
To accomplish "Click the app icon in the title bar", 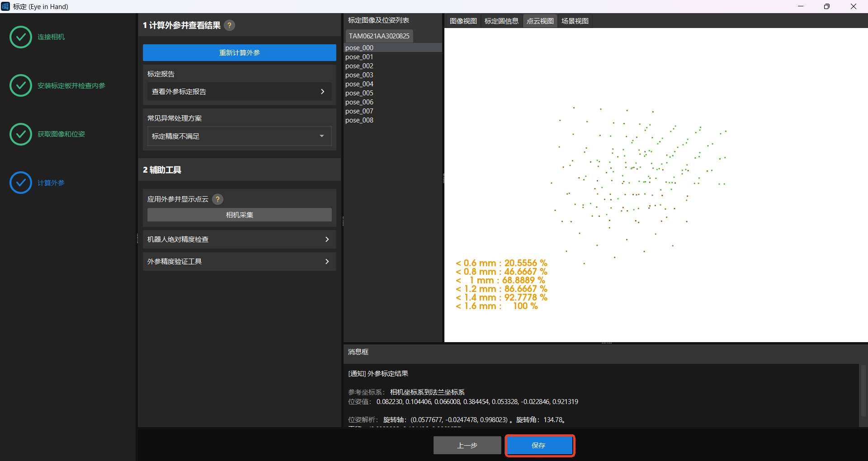I will [5, 6].
